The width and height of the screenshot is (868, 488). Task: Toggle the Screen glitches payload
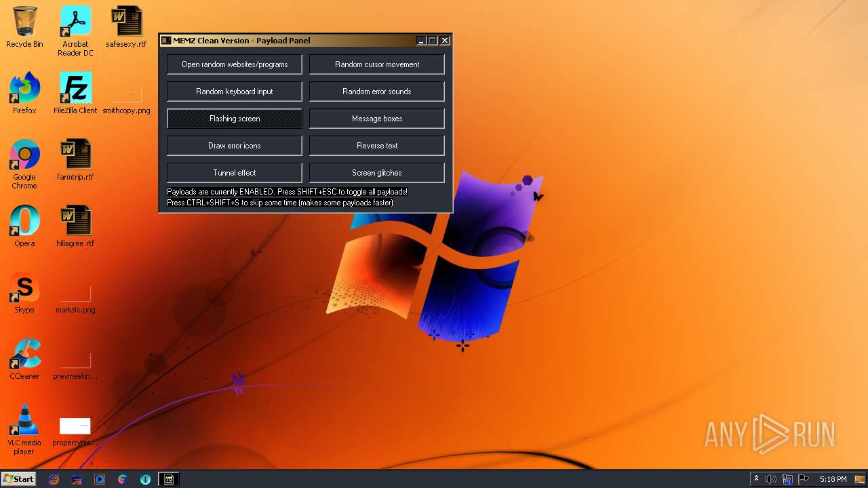377,173
